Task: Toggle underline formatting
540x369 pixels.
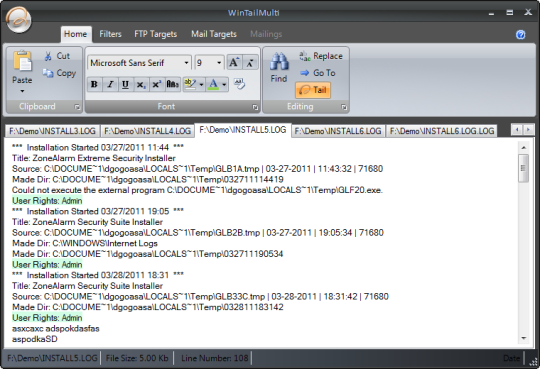Action: click(x=125, y=84)
